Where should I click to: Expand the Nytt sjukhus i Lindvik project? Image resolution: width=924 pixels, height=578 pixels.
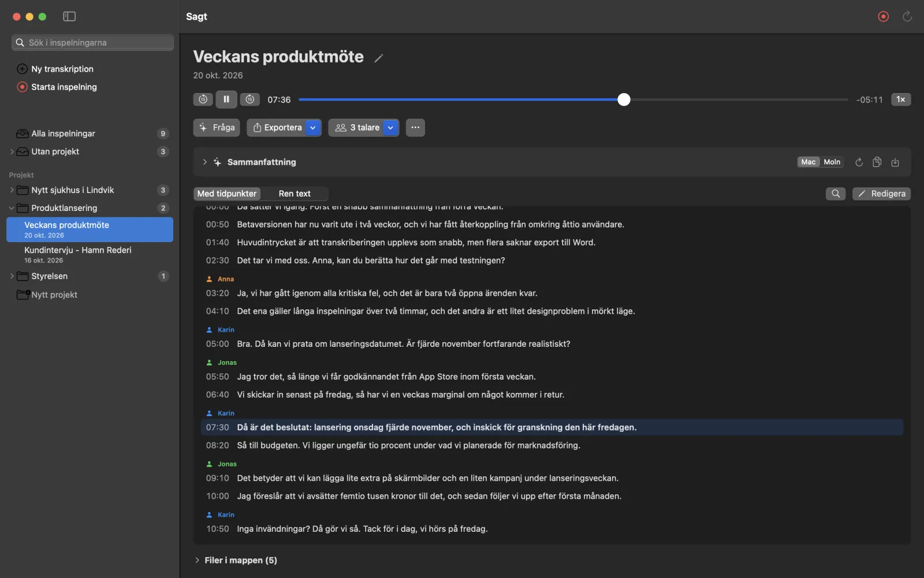pyautogui.click(x=12, y=190)
